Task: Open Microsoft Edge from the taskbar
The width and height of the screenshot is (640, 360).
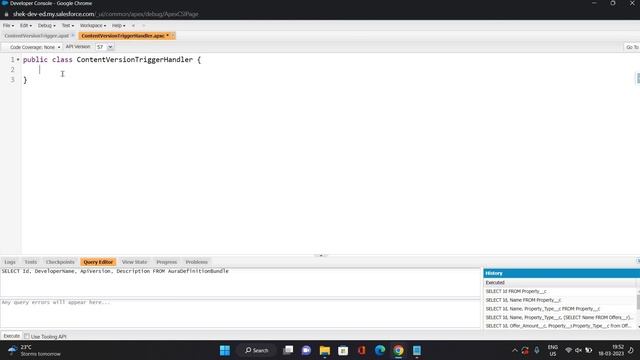Action: (x=380, y=350)
